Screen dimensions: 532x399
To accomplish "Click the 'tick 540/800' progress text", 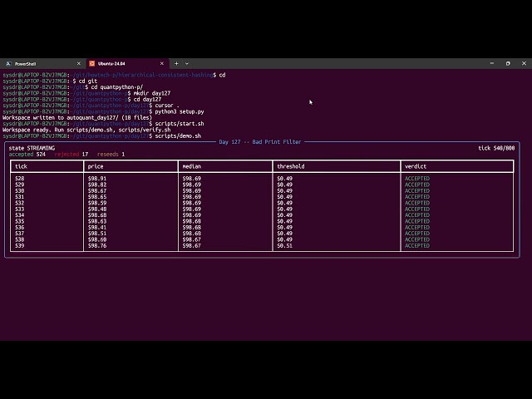I will point(496,148).
